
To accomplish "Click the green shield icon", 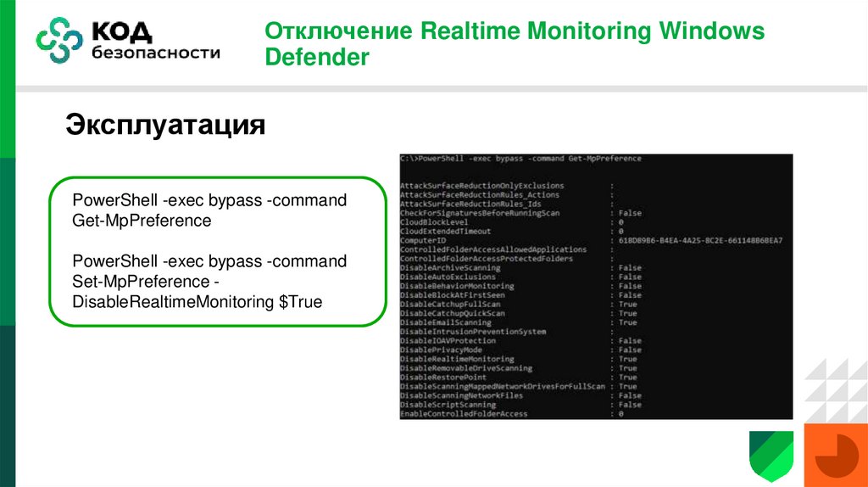I will pos(771,456).
